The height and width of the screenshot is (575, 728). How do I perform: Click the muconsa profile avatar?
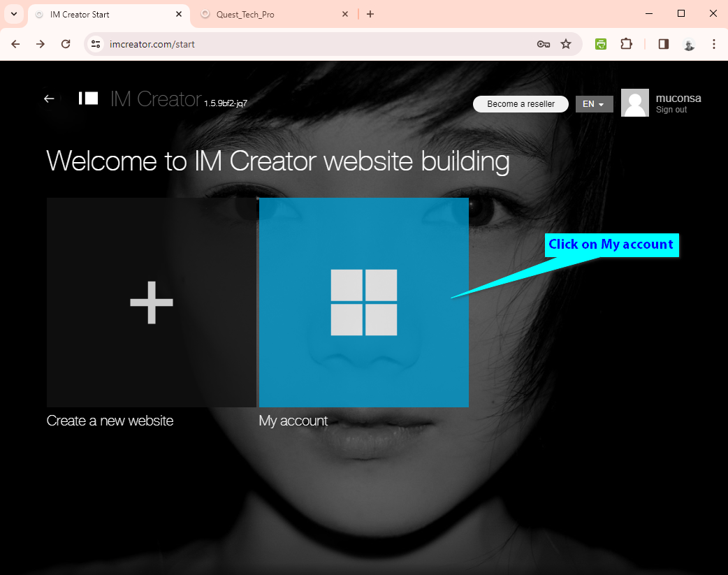(634, 103)
